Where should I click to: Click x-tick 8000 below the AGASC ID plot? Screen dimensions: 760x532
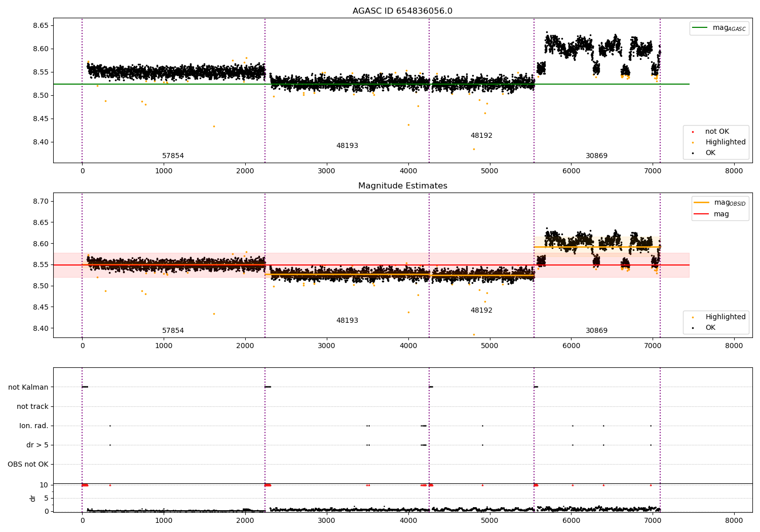[x=734, y=171]
